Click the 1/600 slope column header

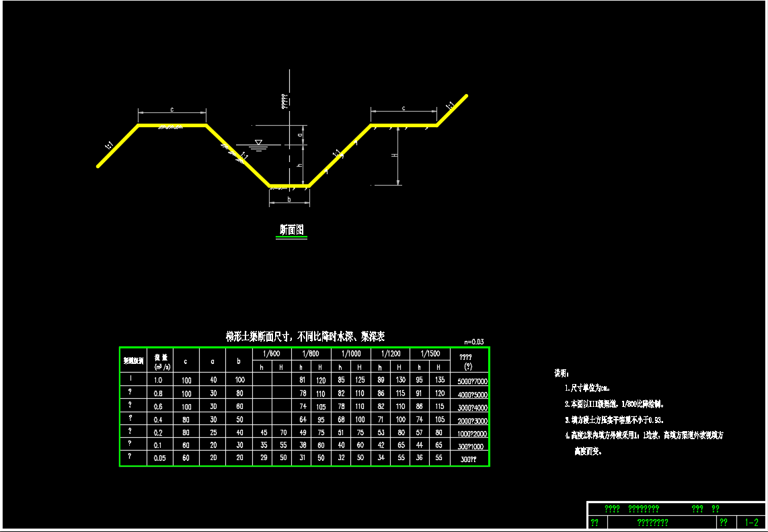(272, 354)
